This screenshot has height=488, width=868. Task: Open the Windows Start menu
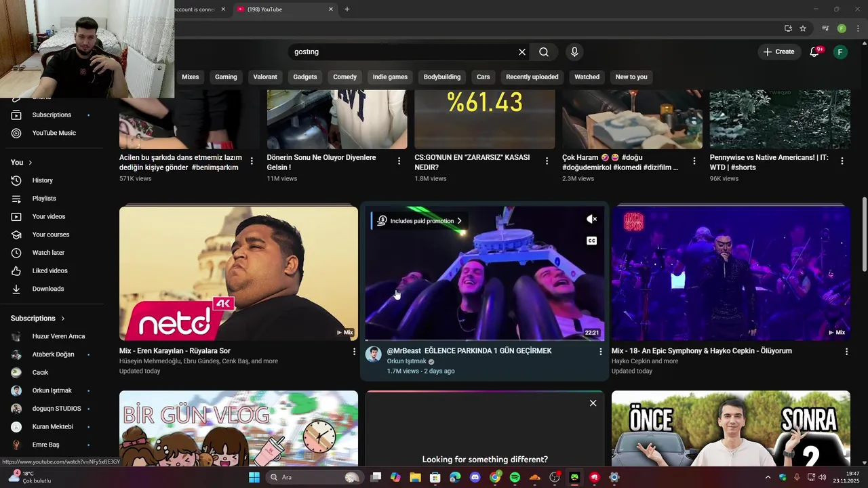click(254, 477)
